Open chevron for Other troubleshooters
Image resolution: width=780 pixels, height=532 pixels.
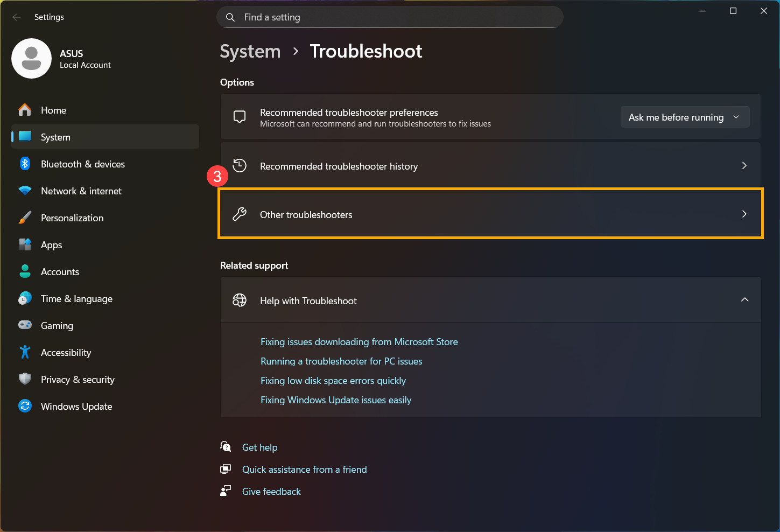[744, 214]
